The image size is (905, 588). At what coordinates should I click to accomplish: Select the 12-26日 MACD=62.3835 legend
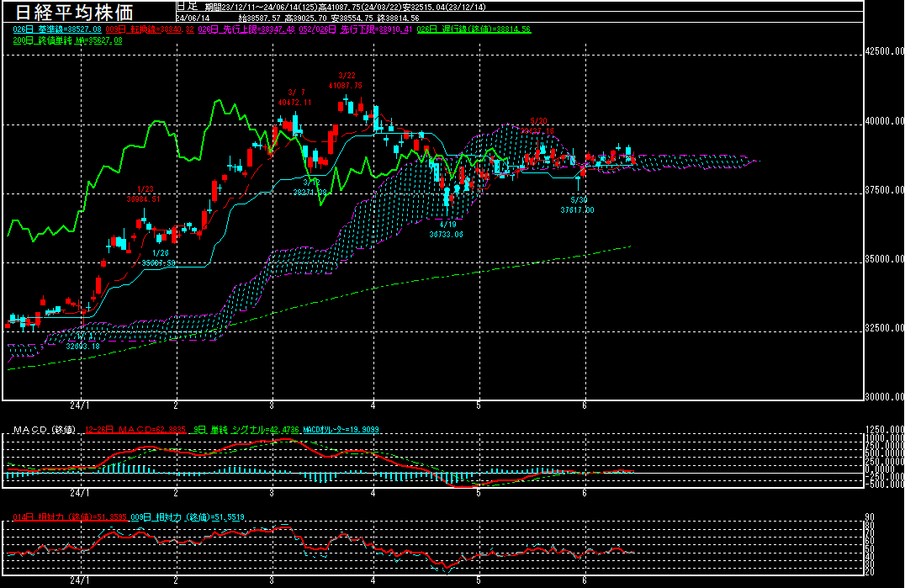135,430
